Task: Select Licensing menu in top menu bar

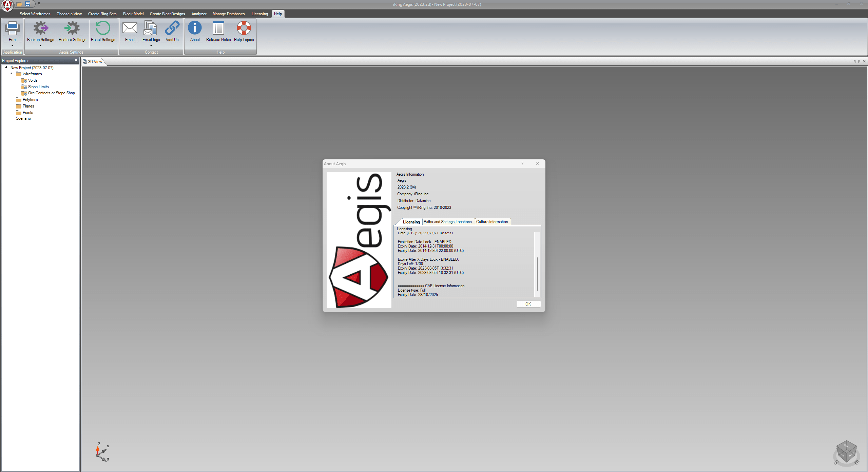Action: tap(259, 14)
